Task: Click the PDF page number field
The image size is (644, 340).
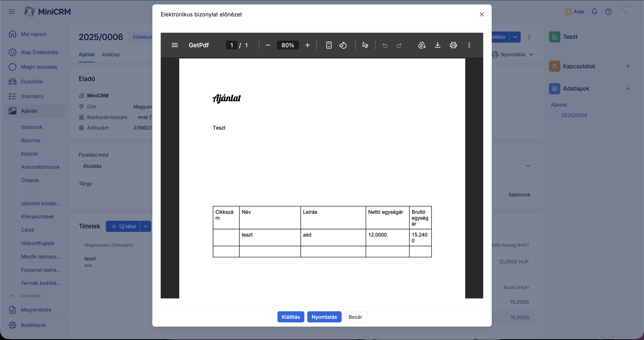Action: pos(231,45)
